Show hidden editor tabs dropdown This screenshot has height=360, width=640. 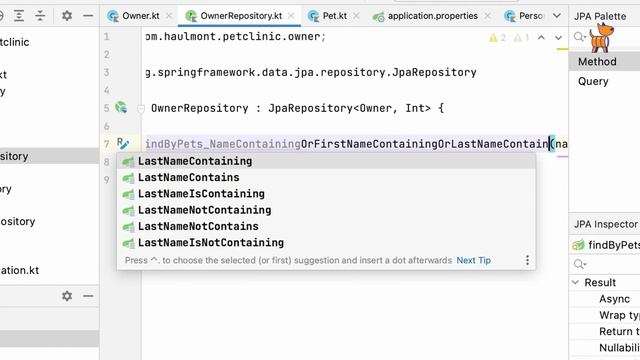click(x=557, y=16)
